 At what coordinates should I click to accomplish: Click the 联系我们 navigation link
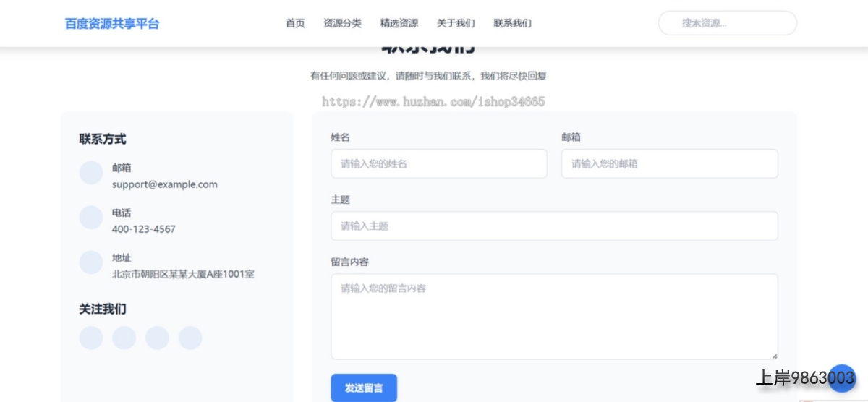[x=512, y=23]
